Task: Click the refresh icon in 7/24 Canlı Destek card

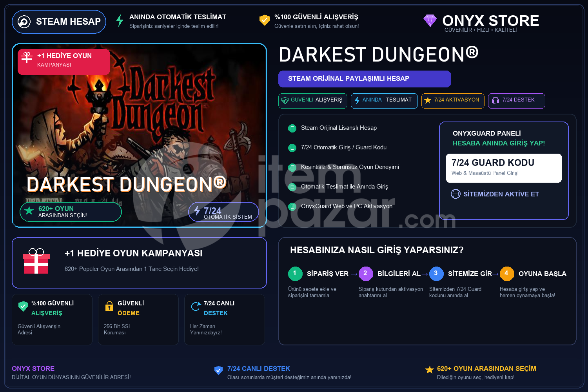Action: coord(196,306)
